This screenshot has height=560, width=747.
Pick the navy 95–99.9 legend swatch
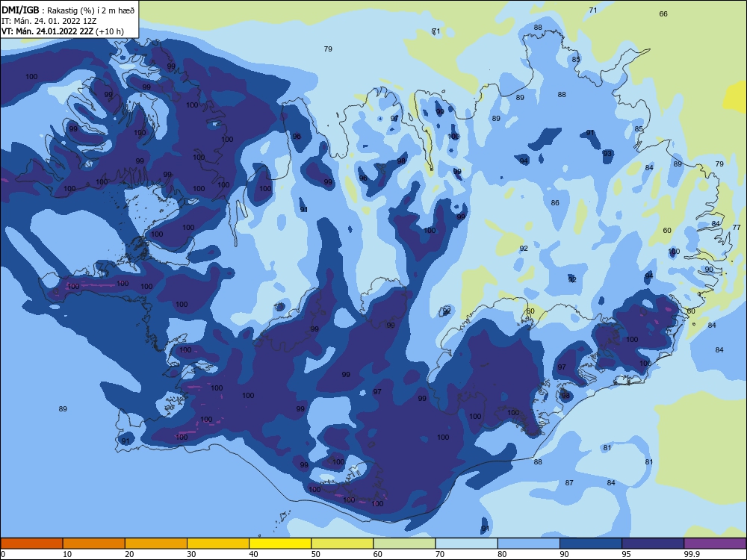point(653,544)
